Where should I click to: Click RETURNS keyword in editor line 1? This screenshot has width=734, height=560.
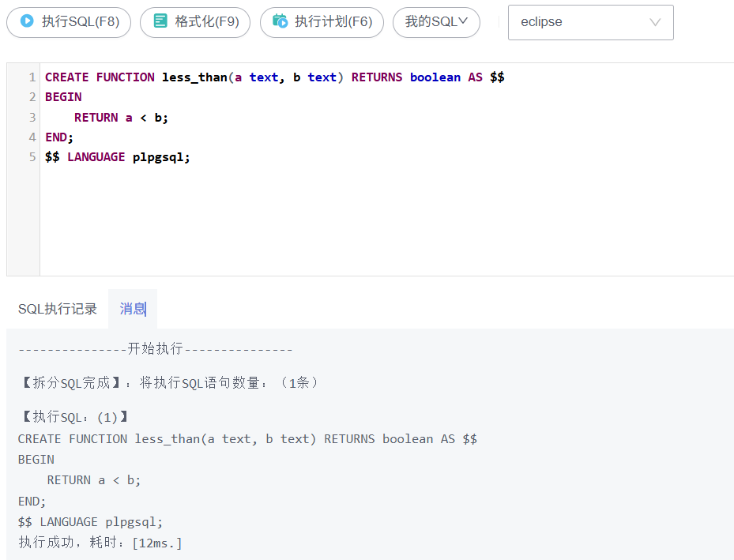click(x=377, y=77)
